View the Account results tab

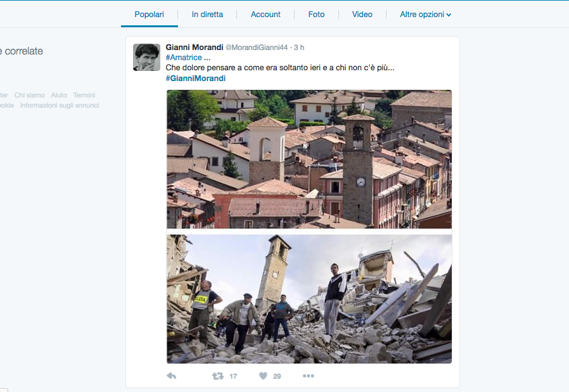pos(265,14)
